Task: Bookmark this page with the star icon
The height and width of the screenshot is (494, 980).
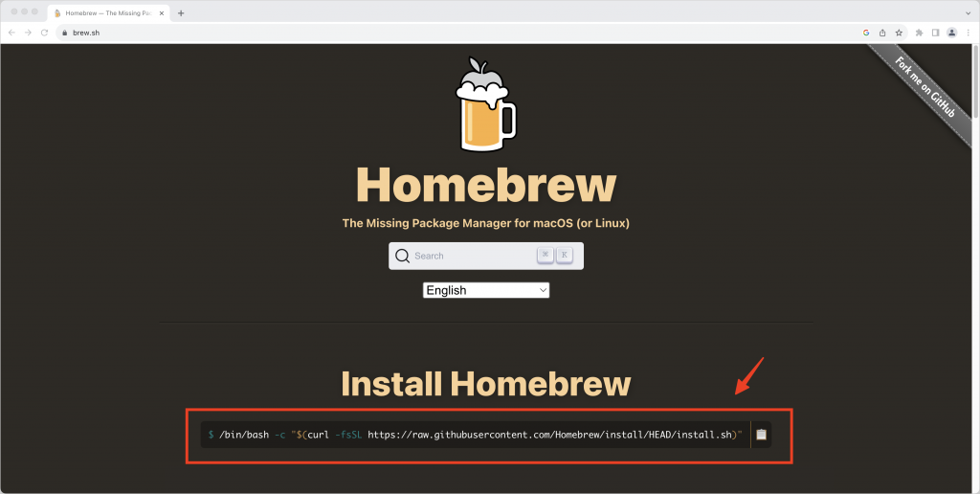Action: pyautogui.click(x=899, y=33)
